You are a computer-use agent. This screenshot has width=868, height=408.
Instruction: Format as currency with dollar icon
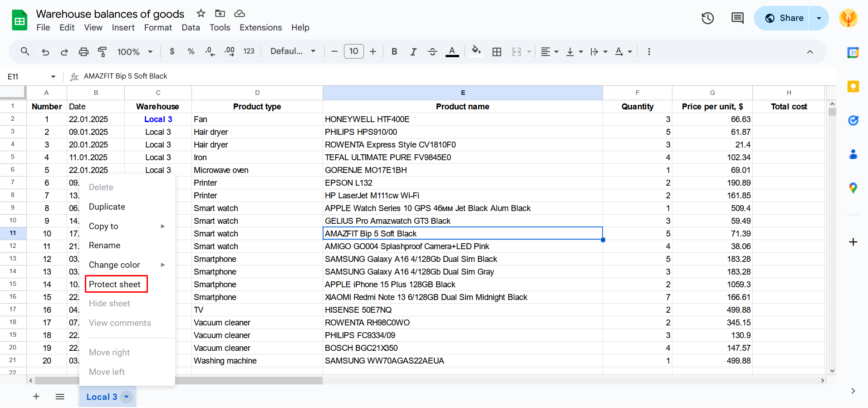pyautogui.click(x=172, y=52)
